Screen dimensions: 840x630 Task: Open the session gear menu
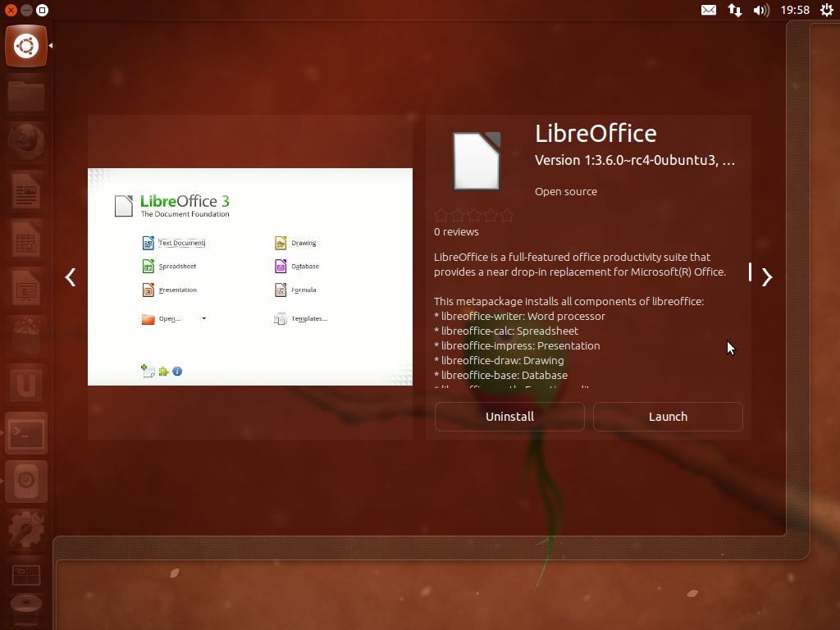pyautogui.click(x=827, y=10)
